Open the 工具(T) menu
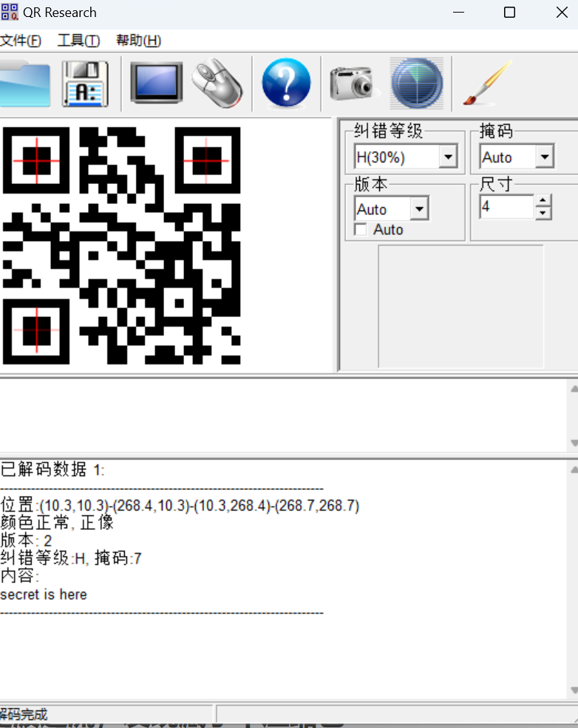The height and width of the screenshot is (728, 578). 78,41
